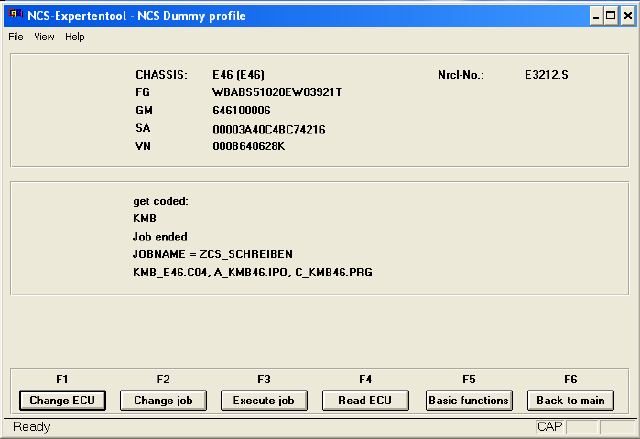Click the VN value 000B640628K
Image resolution: width=640 pixels, height=439 pixels.
coord(249,146)
